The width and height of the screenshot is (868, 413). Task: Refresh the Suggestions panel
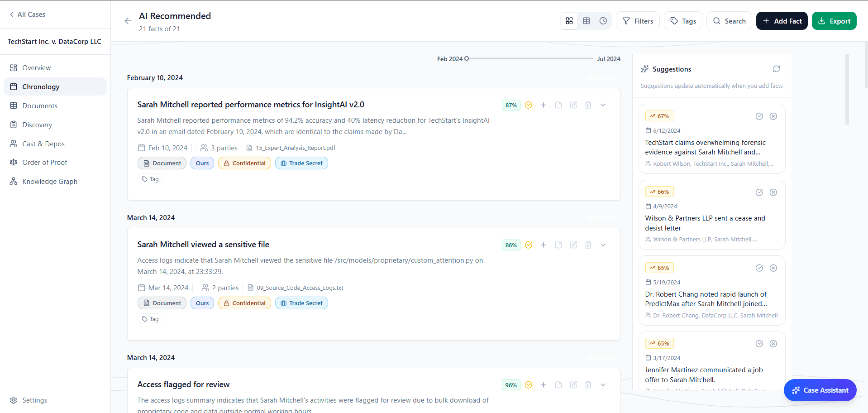click(777, 68)
